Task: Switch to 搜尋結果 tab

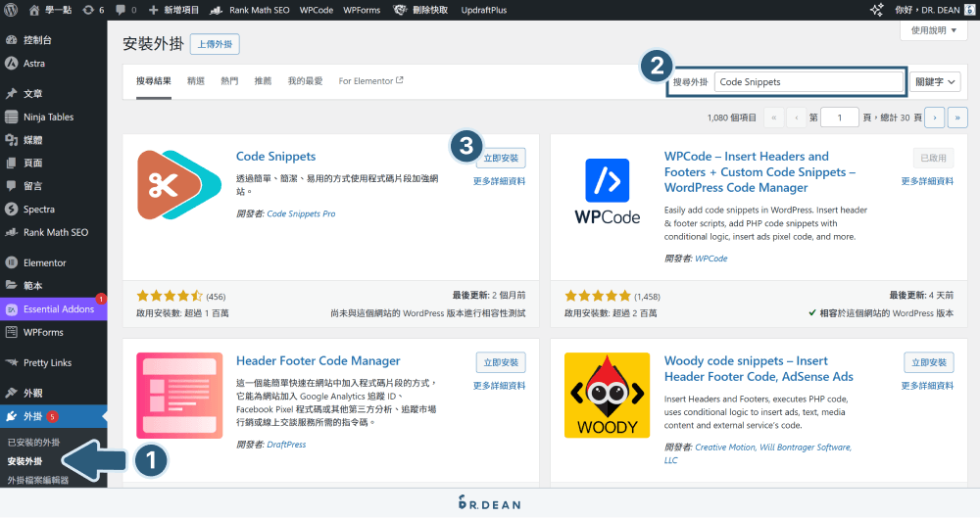Action: [154, 81]
